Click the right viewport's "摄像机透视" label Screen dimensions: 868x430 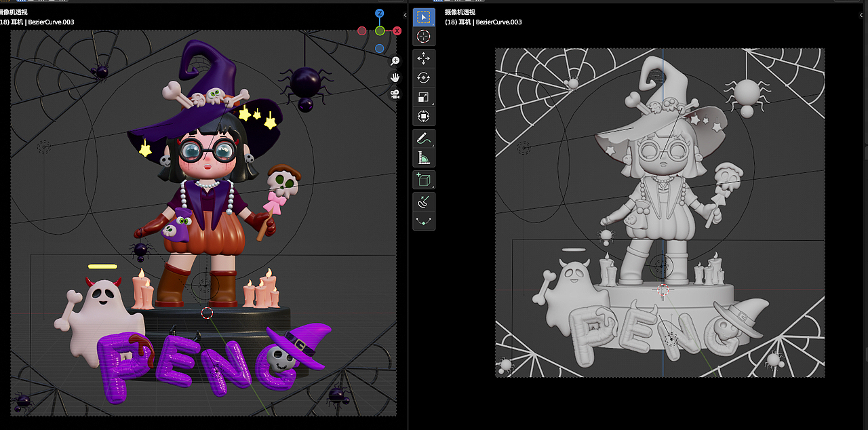pyautogui.click(x=460, y=12)
